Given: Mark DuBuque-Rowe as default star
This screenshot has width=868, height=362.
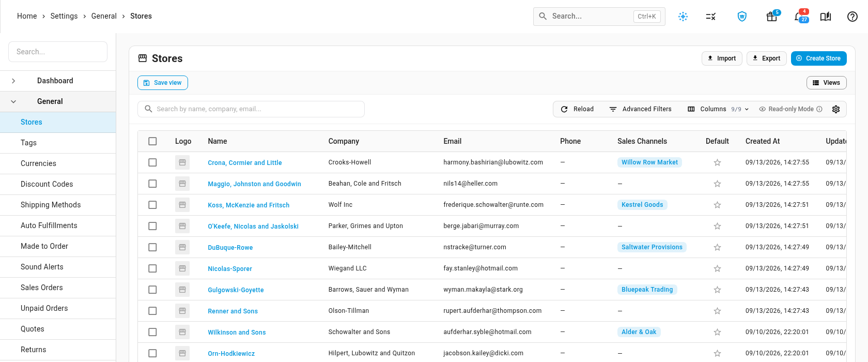Looking at the screenshot, I should (x=717, y=247).
